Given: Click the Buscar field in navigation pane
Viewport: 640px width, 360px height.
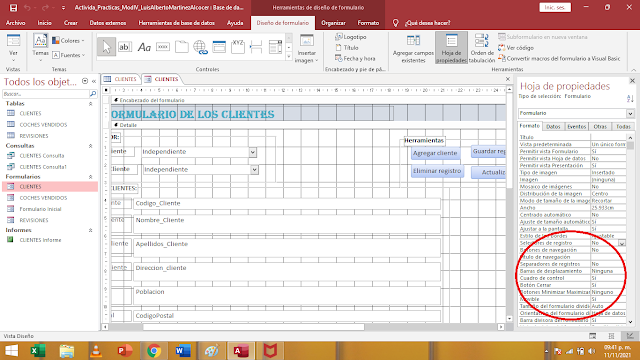Looking at the screenshot, I should (45, 94).
